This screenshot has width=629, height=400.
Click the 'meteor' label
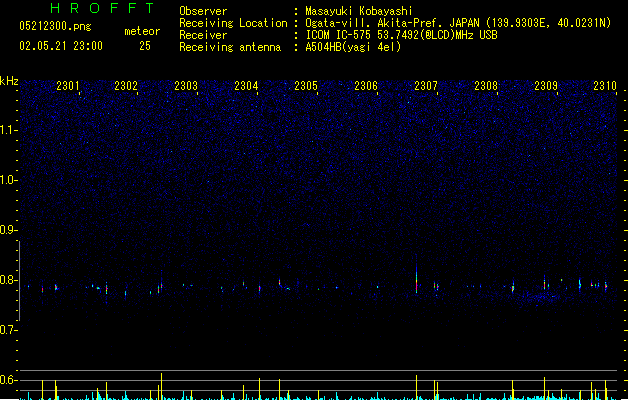click(x=142, y=31)
